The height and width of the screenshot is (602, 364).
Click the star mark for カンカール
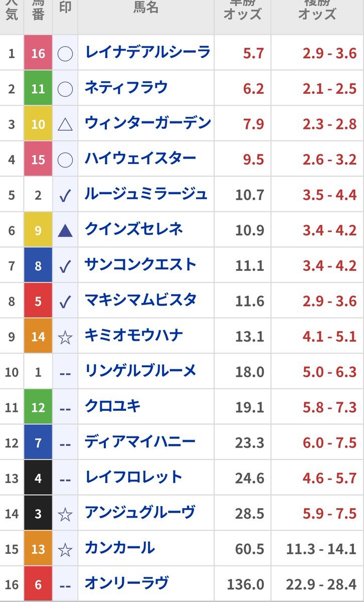pos(65,550)
